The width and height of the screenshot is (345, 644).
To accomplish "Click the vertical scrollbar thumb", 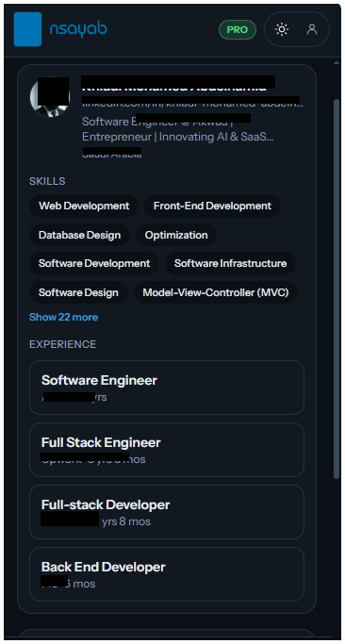I will tap(337, 289).
